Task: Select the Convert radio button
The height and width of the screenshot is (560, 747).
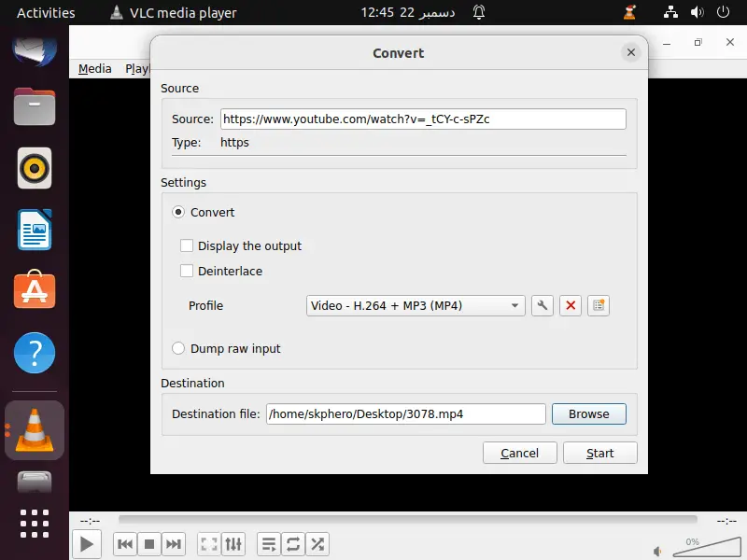Action: coord(178,212)
